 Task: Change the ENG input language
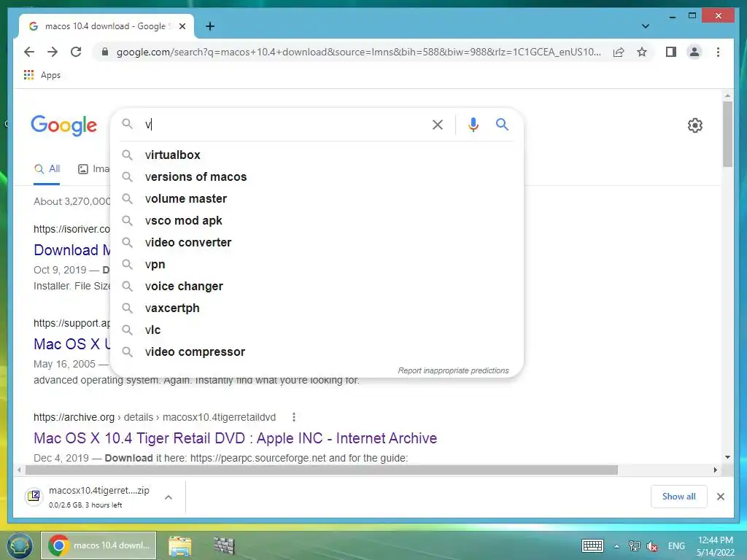676,545
